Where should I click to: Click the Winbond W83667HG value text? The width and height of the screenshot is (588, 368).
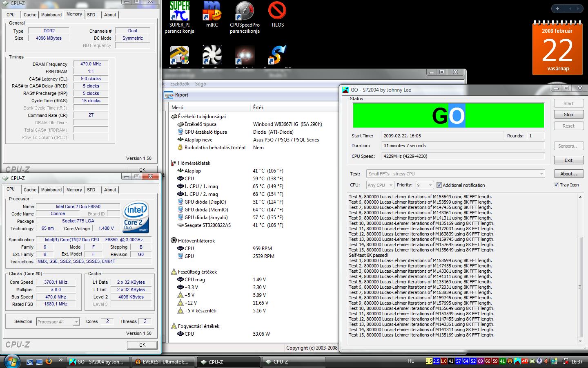pos(287,124)
